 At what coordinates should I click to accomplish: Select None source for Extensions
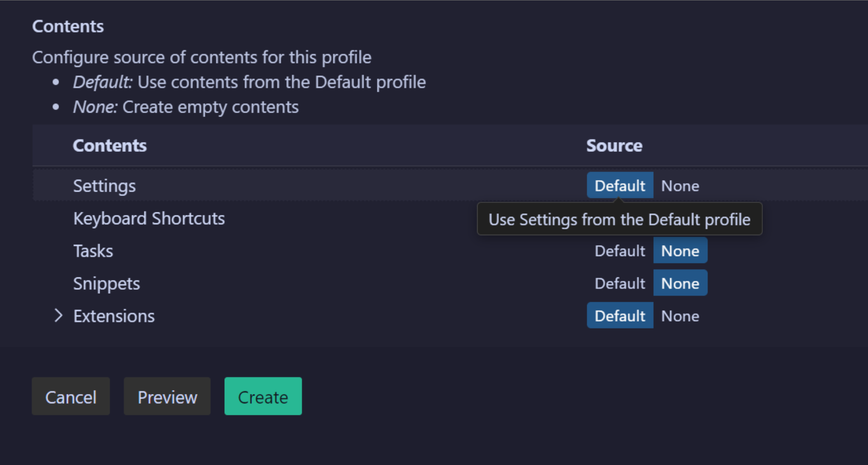click(680, 316)
